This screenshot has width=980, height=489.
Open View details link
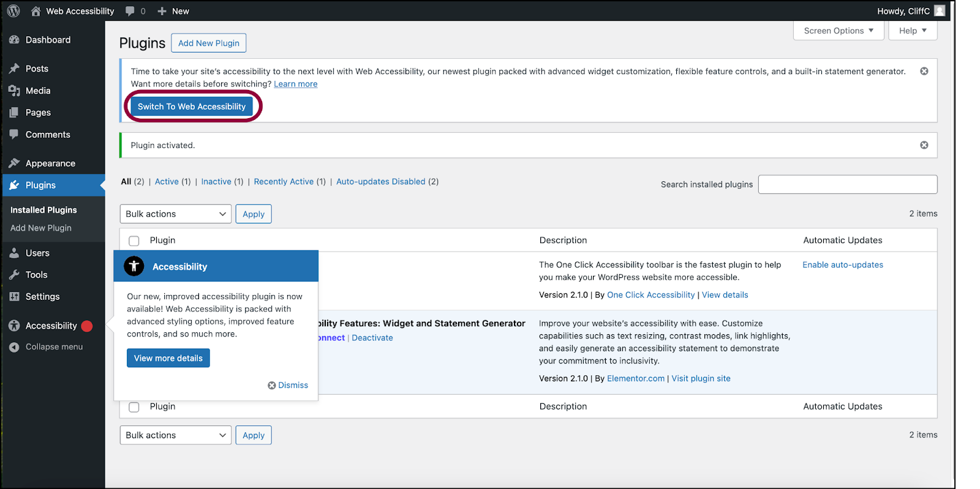(x=725, y=295)
